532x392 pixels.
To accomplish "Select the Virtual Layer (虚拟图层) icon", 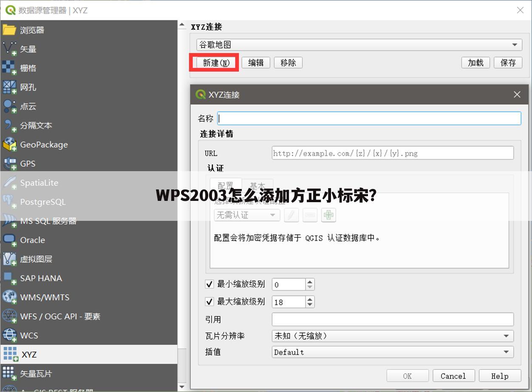I will tap(9, 259).
